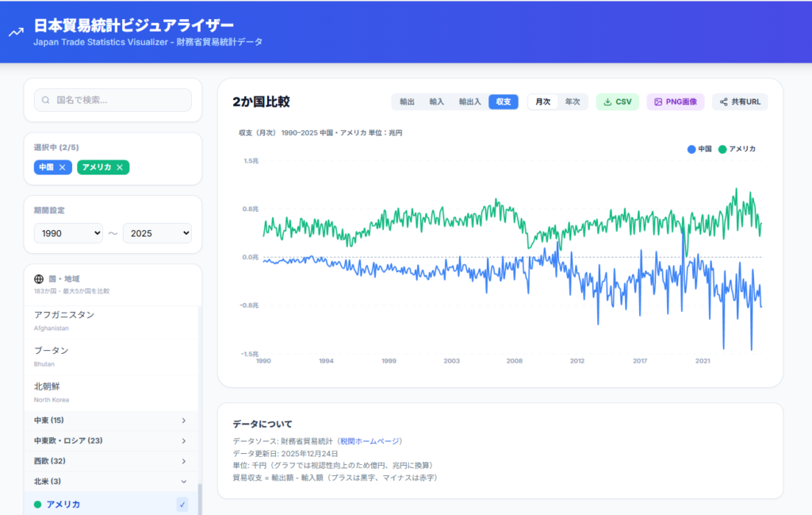The image size is (812, 515).
Task: Expand the 中東 (15) region group
Action: pyautogui.click(x=111, y=421)
